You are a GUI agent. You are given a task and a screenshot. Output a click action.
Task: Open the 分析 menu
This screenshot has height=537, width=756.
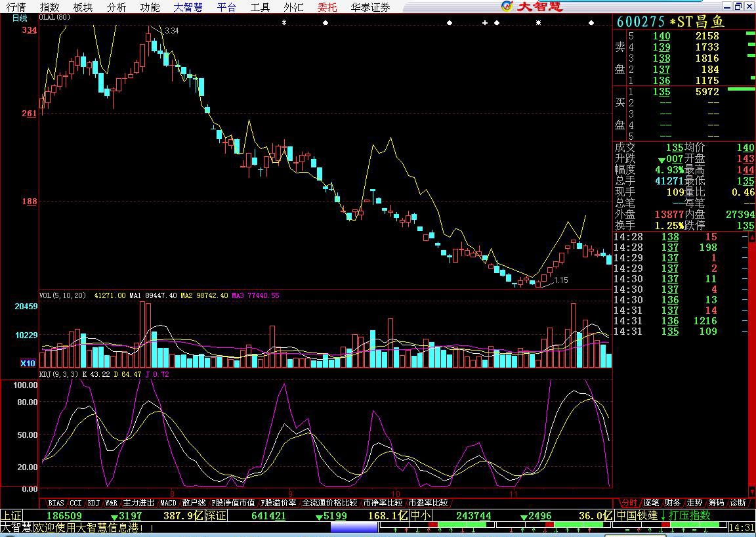pos(116,7)
